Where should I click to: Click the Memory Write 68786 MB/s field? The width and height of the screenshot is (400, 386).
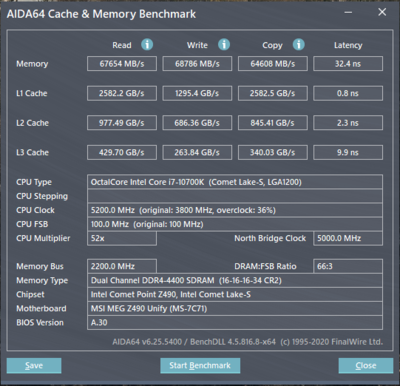pyautogui.click(x=197, y=64)
